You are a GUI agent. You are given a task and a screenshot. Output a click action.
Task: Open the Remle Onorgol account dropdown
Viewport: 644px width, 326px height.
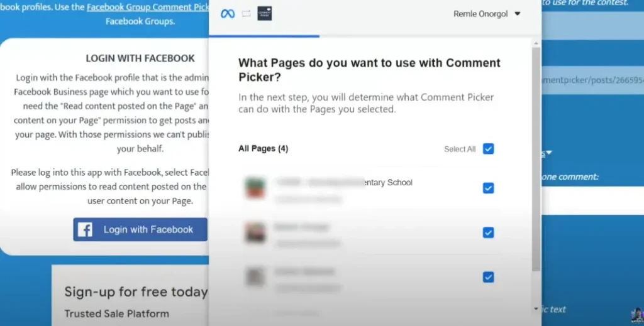coord(487,14)
